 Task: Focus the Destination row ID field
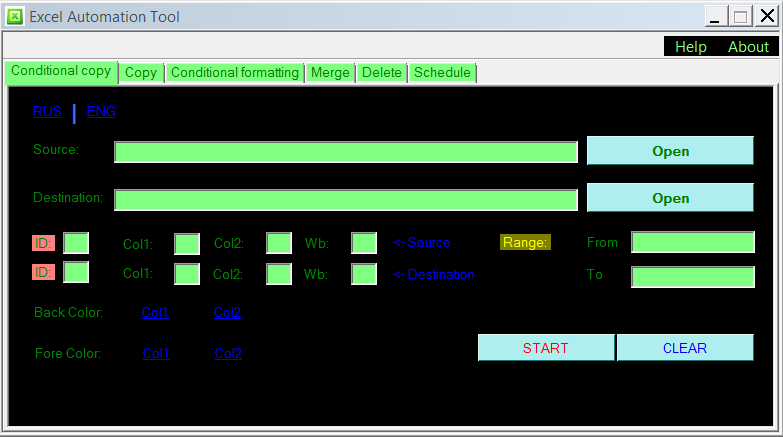point(76,272)
